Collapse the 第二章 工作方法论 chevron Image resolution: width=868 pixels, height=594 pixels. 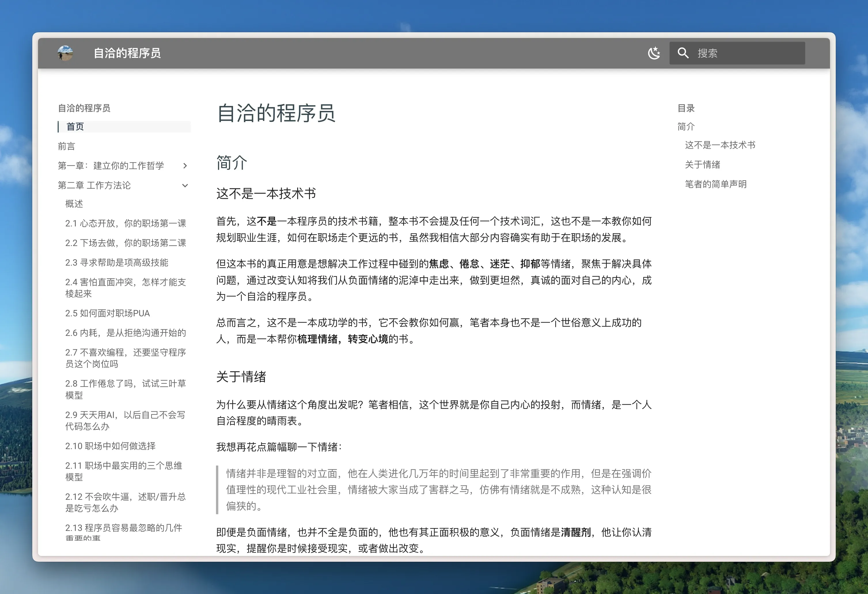tap(185, 185)
